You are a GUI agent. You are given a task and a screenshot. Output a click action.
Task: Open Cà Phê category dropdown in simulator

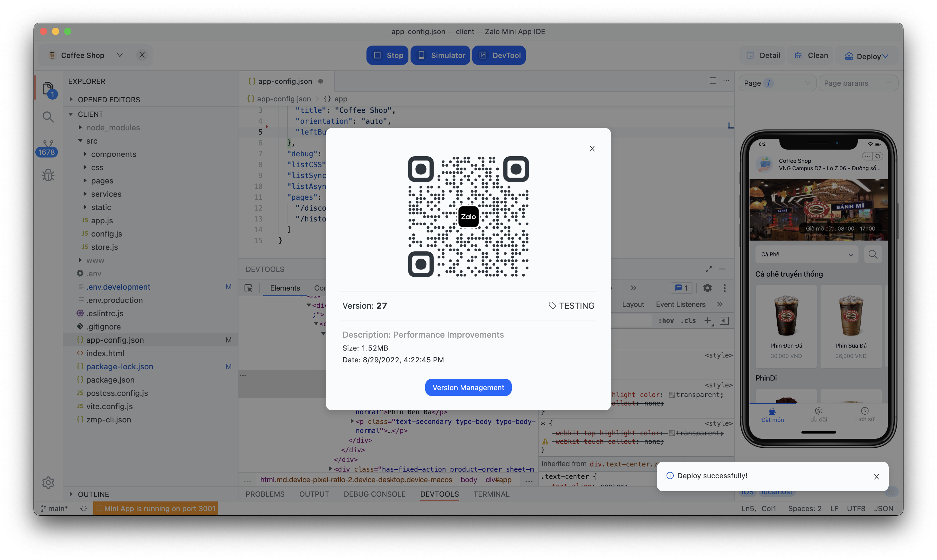pyautogui.click(x=806, y=254)
